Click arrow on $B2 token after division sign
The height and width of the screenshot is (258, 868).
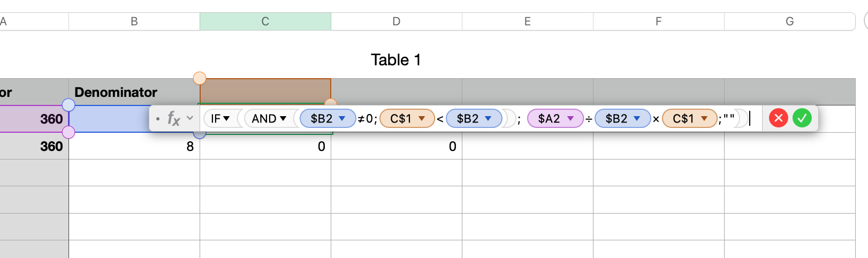(x=637, y=118)
